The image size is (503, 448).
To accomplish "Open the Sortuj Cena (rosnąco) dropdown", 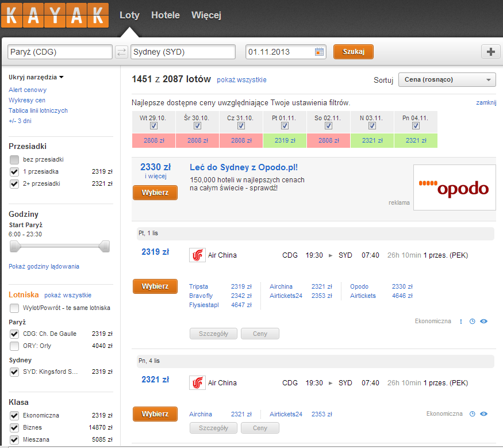I will [x=447, y=79].
